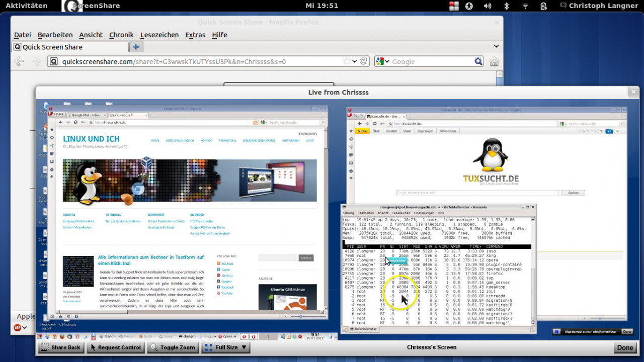Click the search magnifier icon in Firefox

(478, 61)
